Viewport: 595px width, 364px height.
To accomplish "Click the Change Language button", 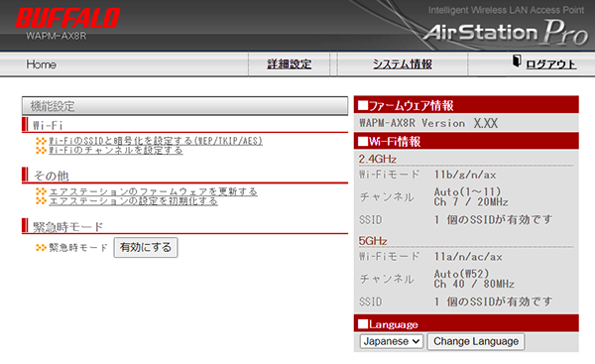I will point(476,341).
